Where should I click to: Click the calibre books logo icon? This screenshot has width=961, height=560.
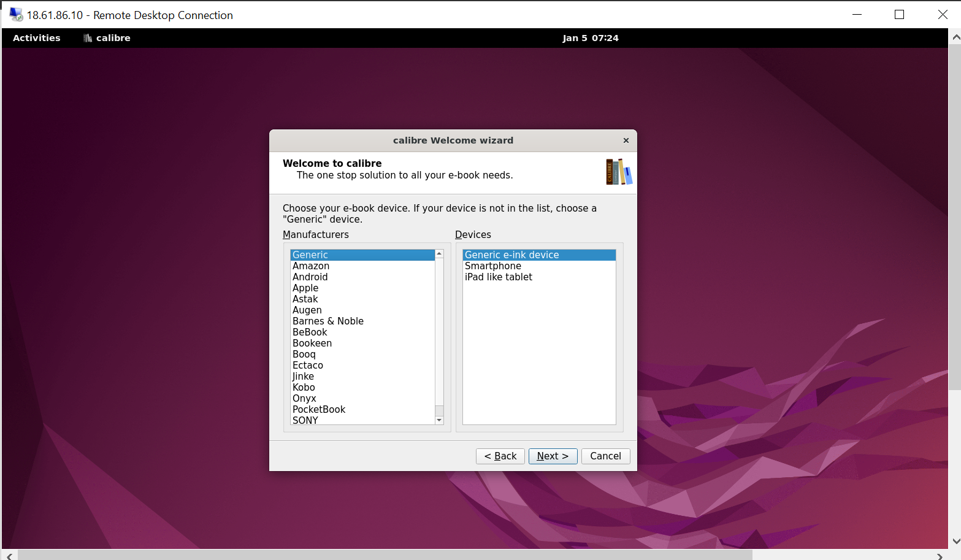coord(619,172)
